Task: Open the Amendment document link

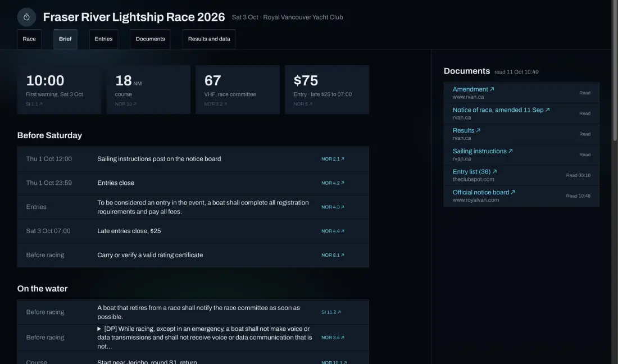Action: [474, 89]
